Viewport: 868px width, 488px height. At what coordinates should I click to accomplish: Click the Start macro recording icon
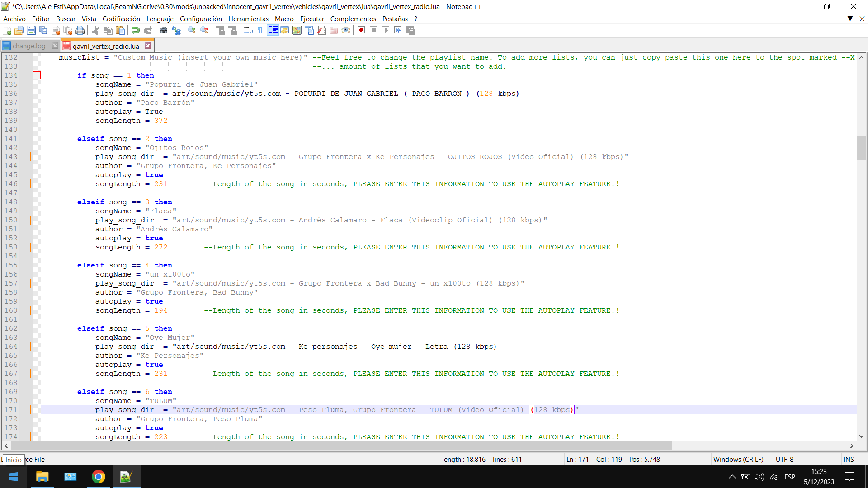click(x=361, y=30)
